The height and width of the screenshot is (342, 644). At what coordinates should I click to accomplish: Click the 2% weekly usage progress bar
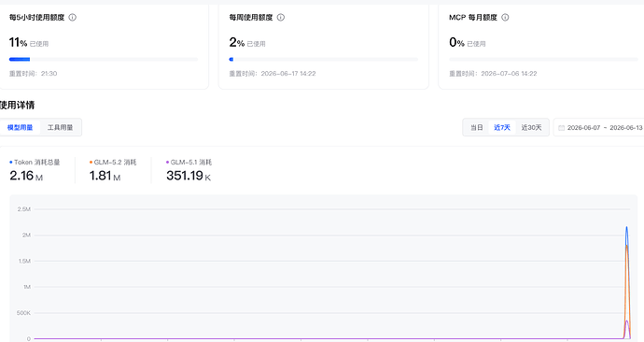(324, 59)
